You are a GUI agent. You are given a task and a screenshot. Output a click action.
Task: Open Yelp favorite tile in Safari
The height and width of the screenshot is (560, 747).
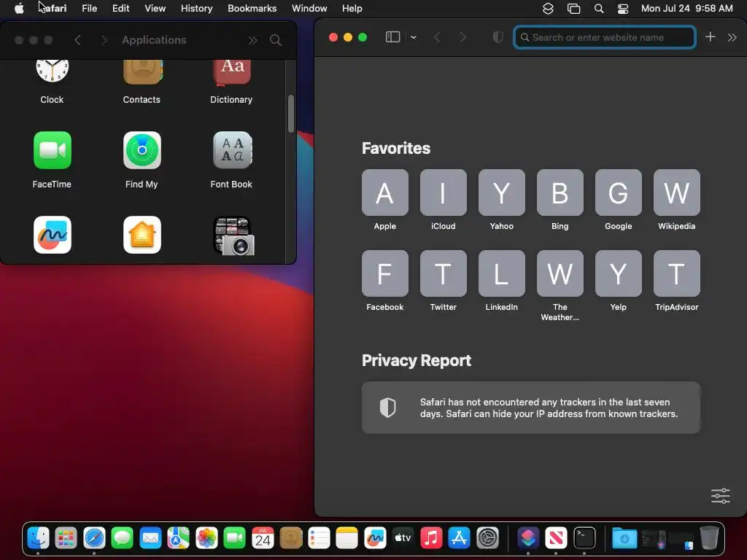[619, 273]
